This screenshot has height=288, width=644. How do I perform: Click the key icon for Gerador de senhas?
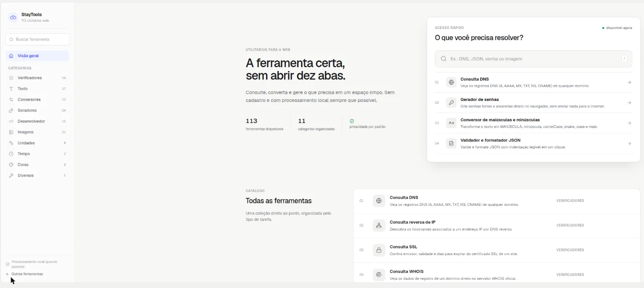(451, 102)
